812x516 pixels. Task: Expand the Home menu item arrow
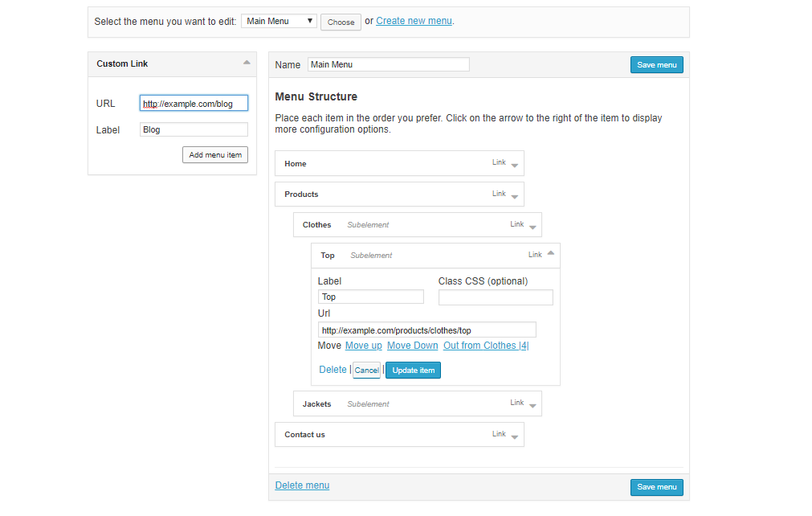pyautogui.click(x=515, y=165)
